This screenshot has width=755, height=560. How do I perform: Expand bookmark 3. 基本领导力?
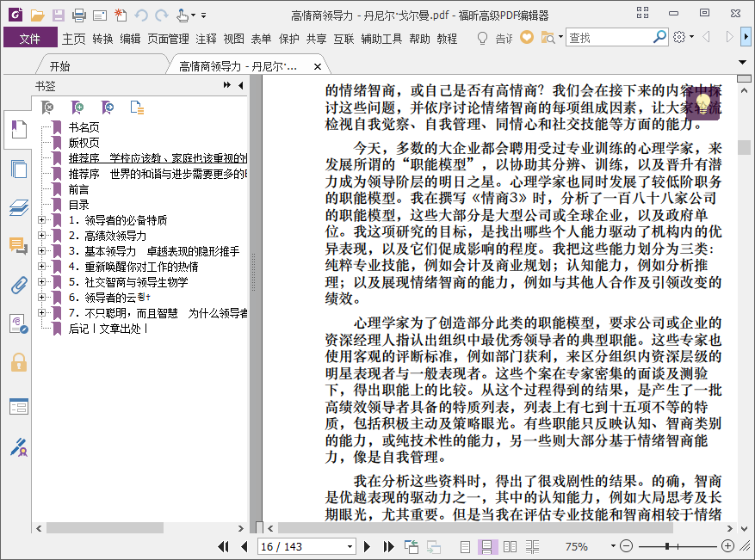click(42, 250)
